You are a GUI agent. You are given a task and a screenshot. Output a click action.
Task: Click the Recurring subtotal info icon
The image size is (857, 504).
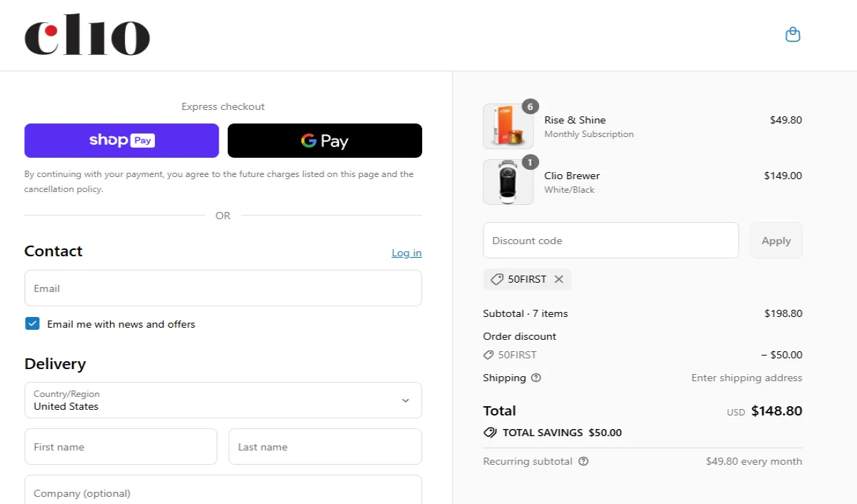pyautogui.click(x=583, y=461)
